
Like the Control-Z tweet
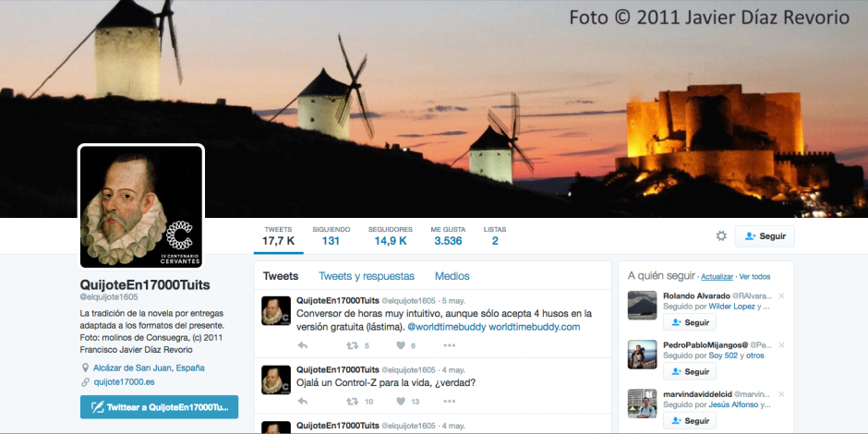tap(401, 402)
